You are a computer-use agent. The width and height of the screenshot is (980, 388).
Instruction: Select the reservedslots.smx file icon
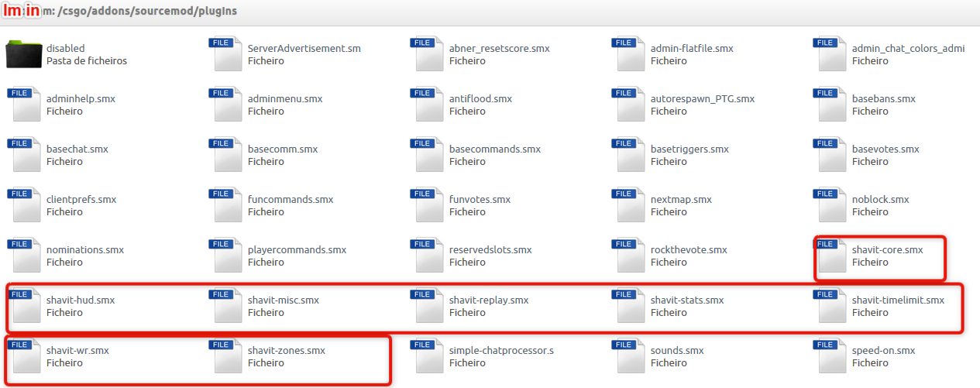click(427, 256)
